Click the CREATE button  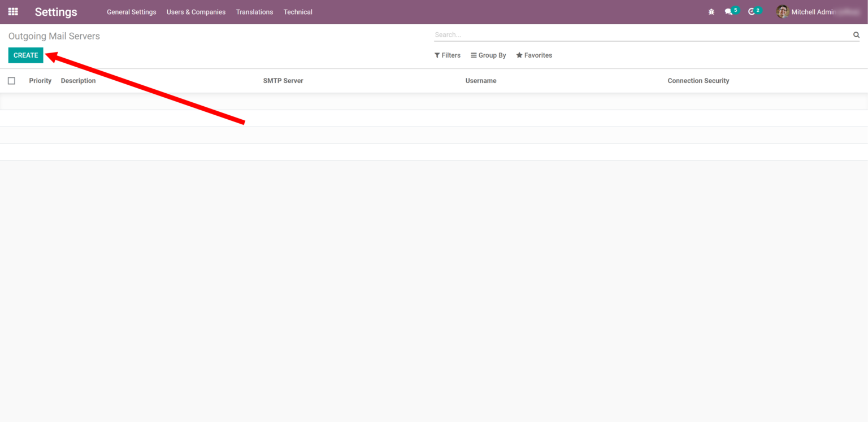pyautogui.click(x=25, y=55)
